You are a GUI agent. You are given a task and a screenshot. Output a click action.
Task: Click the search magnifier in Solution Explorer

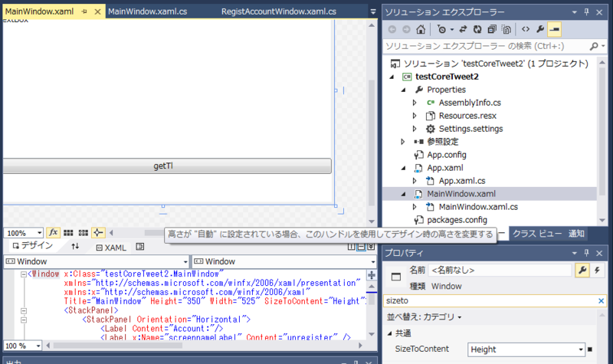point(594,46)
